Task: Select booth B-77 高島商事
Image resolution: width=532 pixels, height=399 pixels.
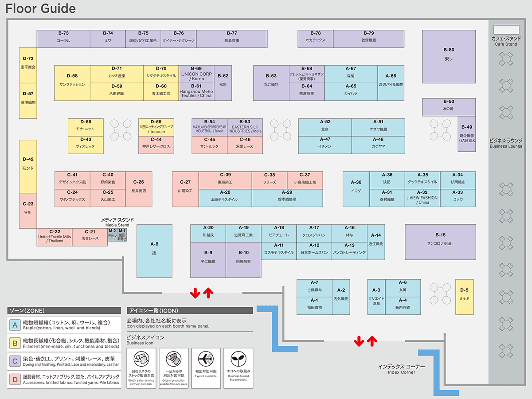Action: point(232,39)
